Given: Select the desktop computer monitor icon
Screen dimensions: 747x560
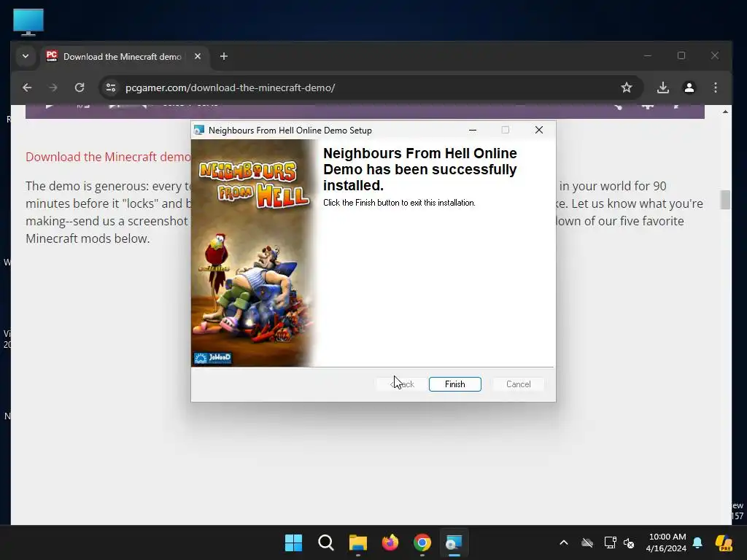Looking at the screenshot, I should click(28, 22).
